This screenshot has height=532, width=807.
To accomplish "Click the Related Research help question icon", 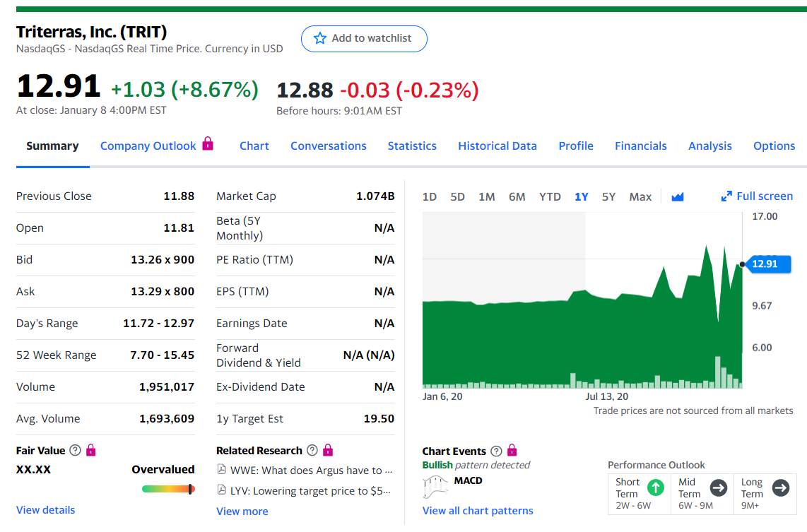I will (x=312, y=450).
